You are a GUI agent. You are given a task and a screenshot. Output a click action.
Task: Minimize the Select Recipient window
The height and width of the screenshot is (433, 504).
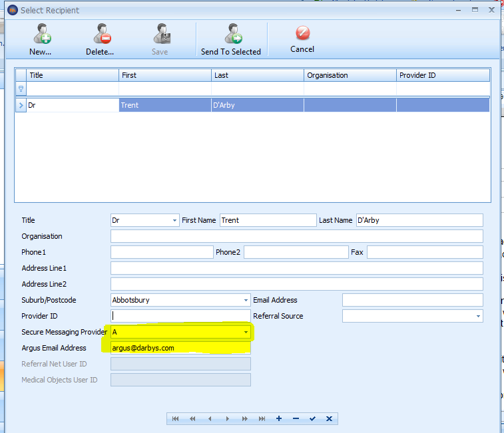click(458, 10)
